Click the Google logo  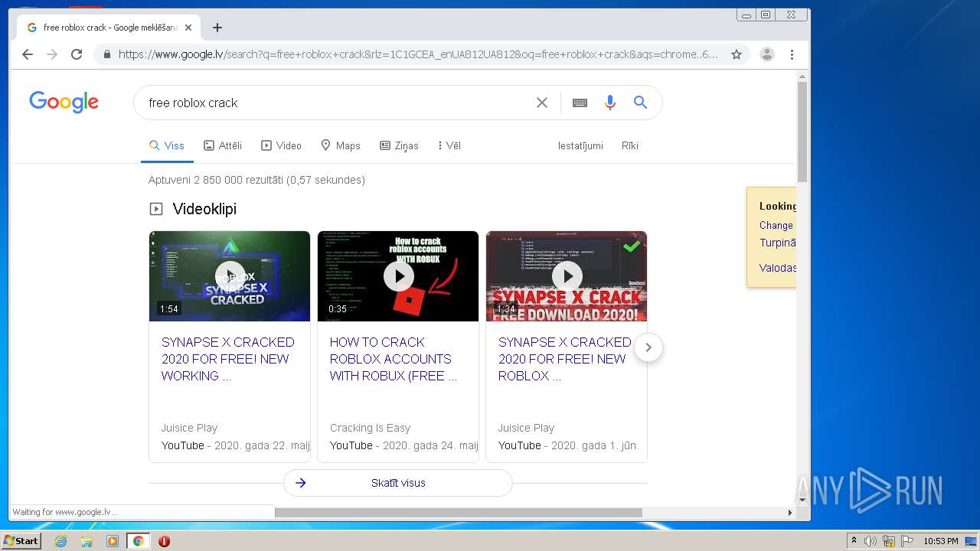(64, 102)
